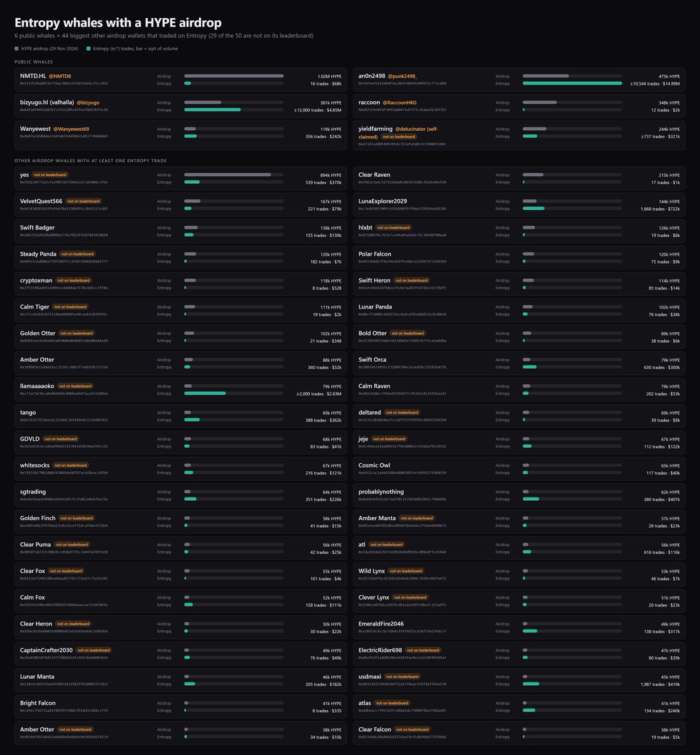The height and width of the screenshot is (755, 700).
Task: Click the 'Entropy whales with a HYPE airdrop' title
Action: [118, 23]
